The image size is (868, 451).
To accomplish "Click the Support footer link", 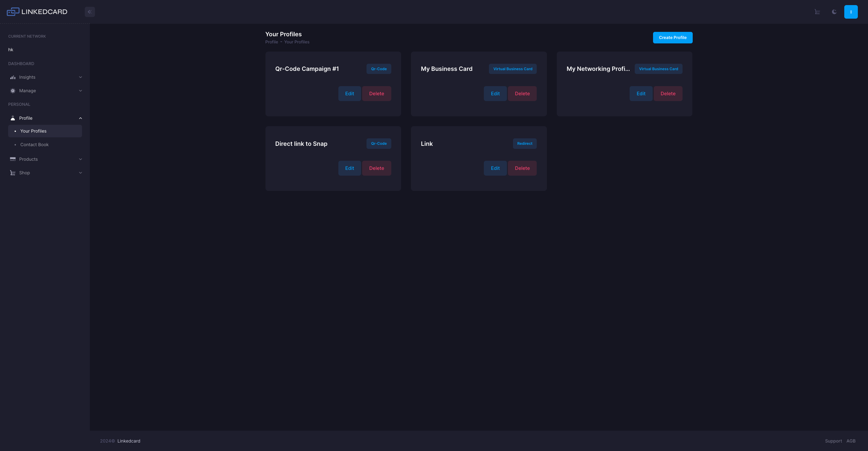I will pos(833,441).
